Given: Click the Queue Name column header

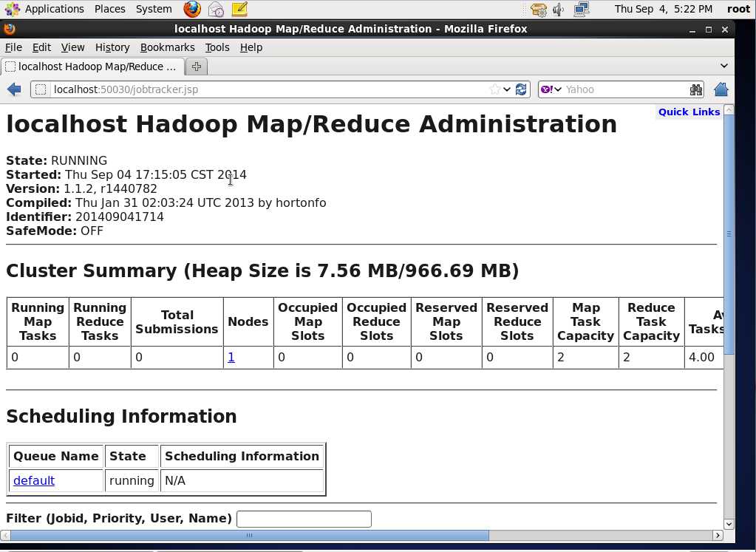Looking at the screenshot, I should click(56, 456).
